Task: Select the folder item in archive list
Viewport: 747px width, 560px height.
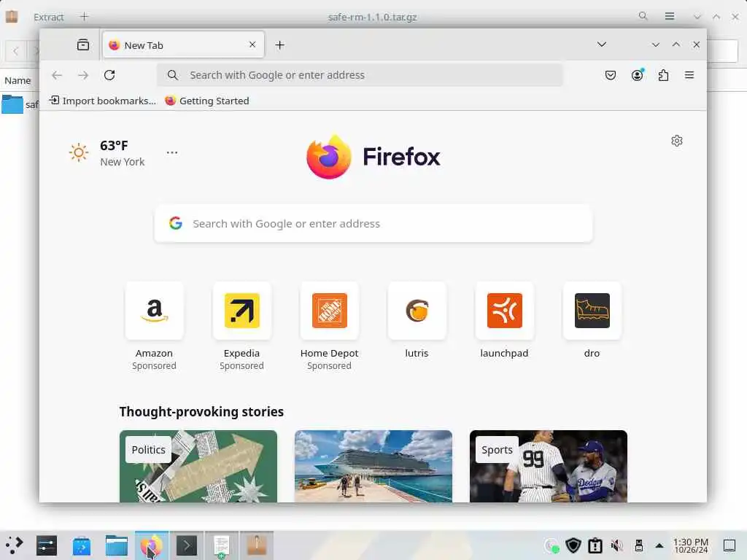Action: tap(20, 104)
